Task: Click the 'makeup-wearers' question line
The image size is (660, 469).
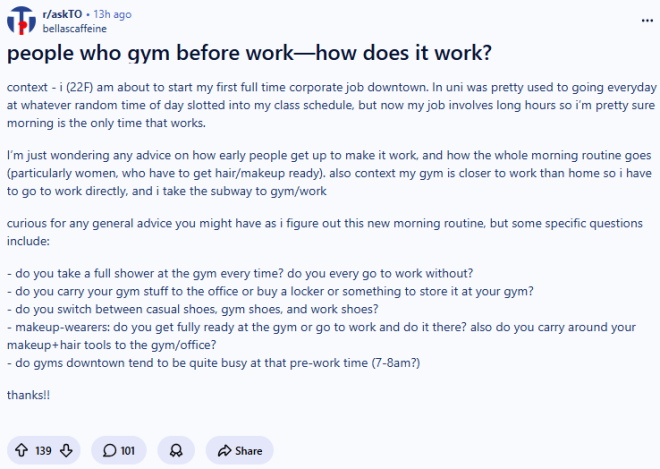Action: tap(321, 336)
